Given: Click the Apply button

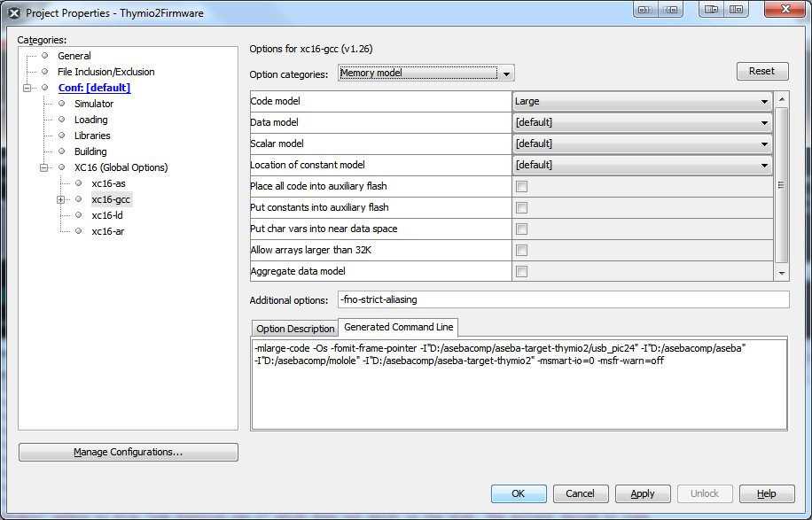Looking at the screenshot, I should [643, 493].
